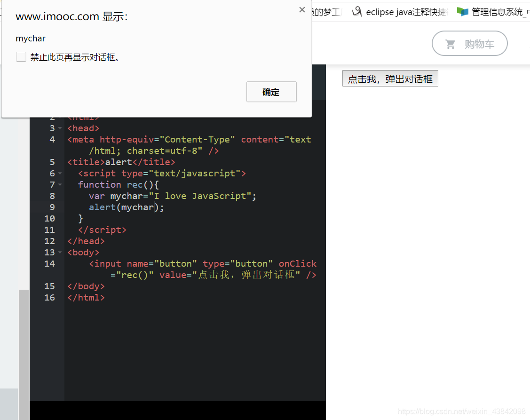Close the imooc alert dialog with X
This screenshot has height=420, width=530.
coord(302,10)
